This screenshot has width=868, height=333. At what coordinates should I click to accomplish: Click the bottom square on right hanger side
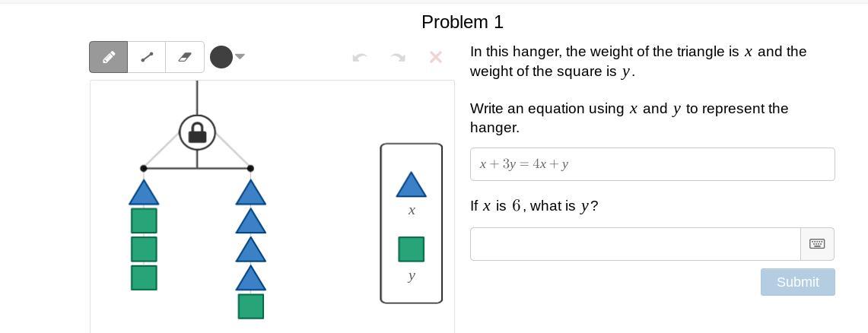pyautogui.click(x=251, y=306)
